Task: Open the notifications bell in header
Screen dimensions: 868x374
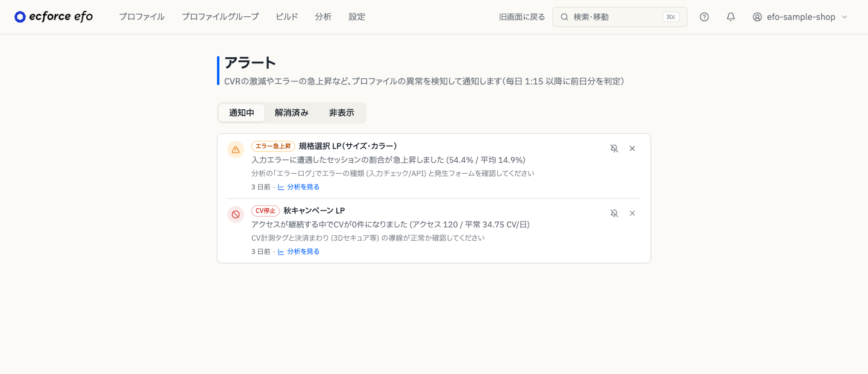Action: pos(731,17)
